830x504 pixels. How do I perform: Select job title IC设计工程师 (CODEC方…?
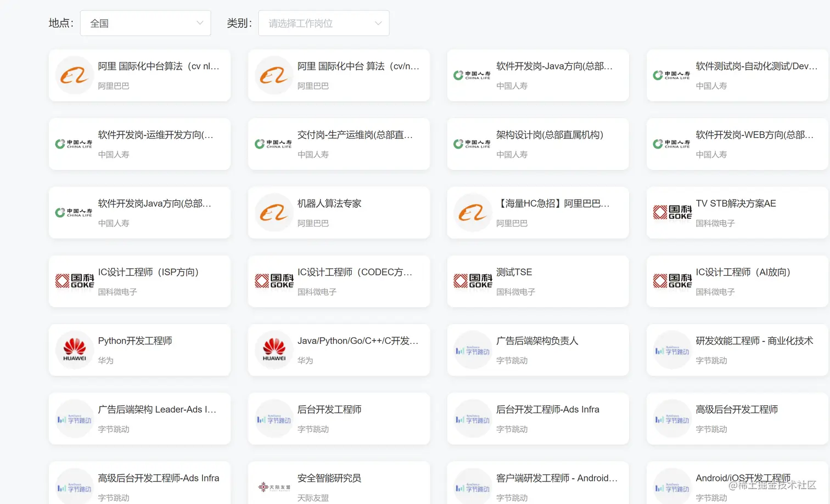355,272
